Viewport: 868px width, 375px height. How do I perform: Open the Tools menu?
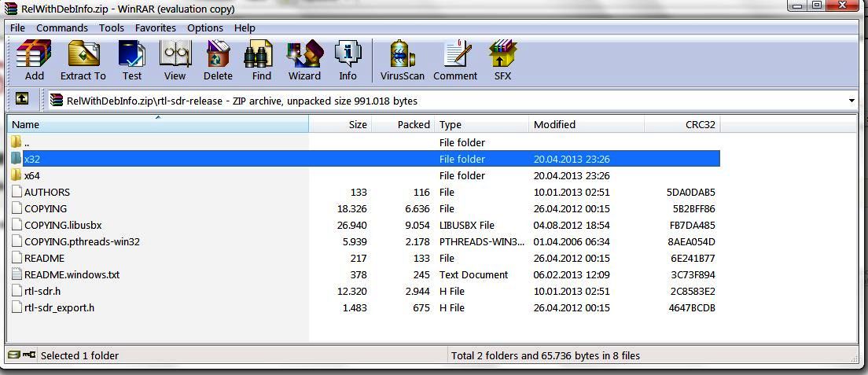click(112, 28)
